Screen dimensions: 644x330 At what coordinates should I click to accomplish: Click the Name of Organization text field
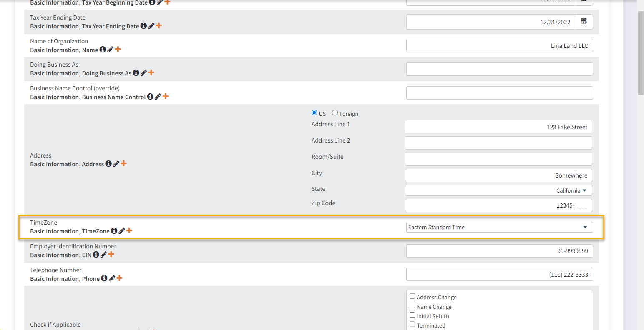point(499,46)
